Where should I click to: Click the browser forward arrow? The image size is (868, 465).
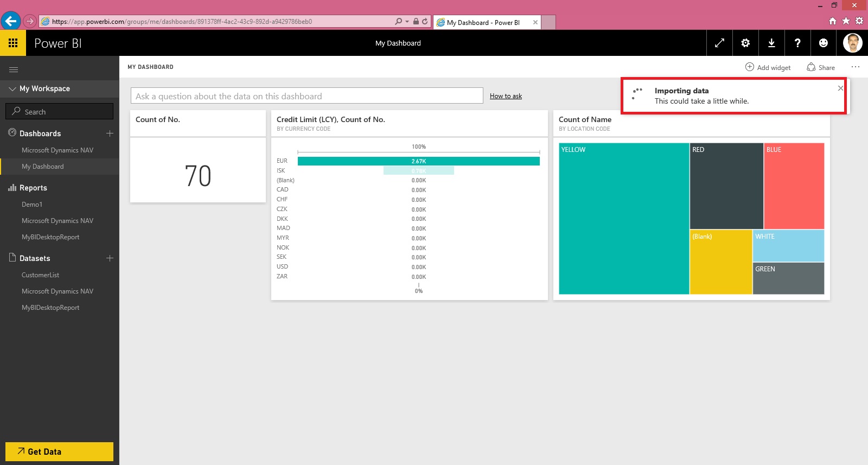click(x=30, y=21)
